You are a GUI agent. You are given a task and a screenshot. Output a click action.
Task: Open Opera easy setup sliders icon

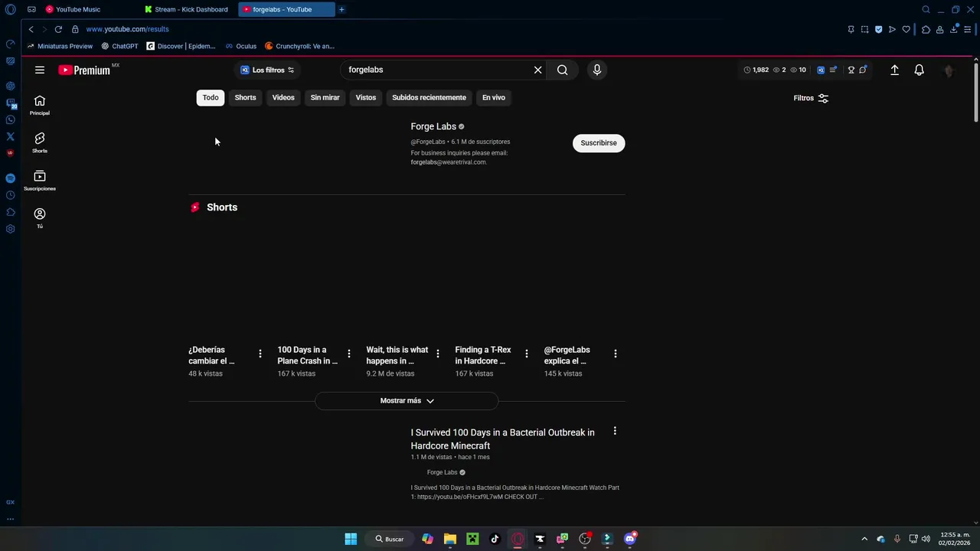coord(968,29)
